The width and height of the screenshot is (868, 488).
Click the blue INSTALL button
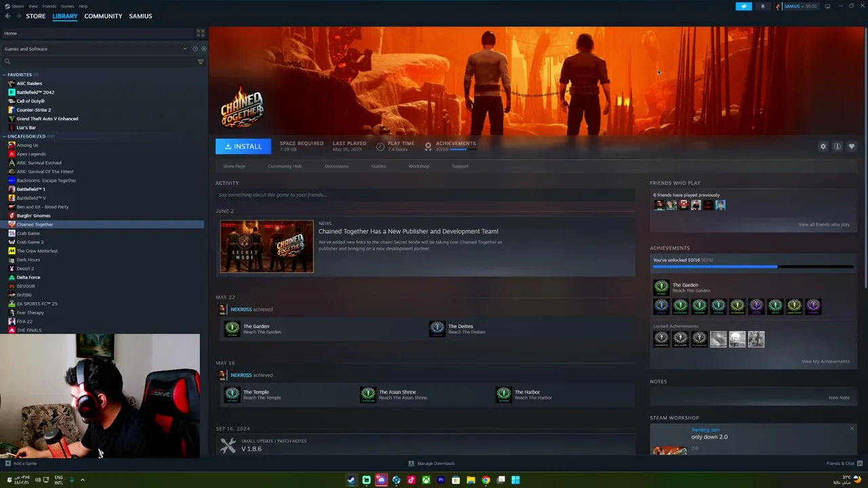pyautogui.click(x=243, y=146)
